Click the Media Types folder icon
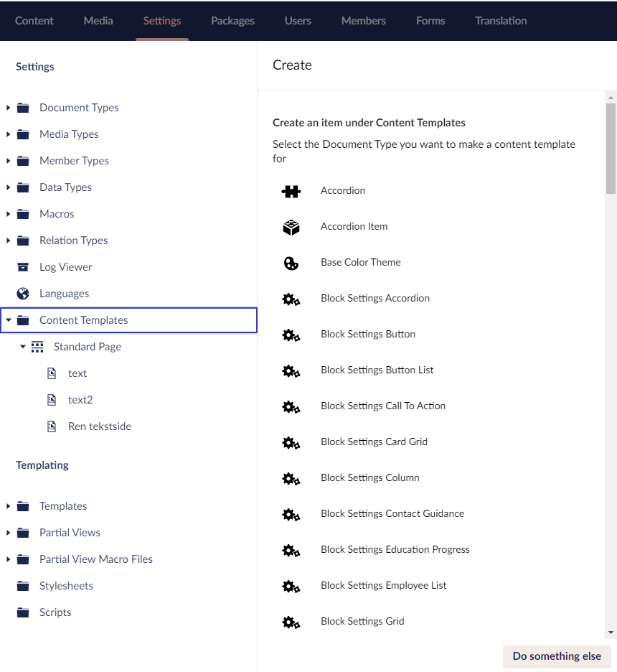The height and width of the screenshot is (672, 617). tap(23, 134)
